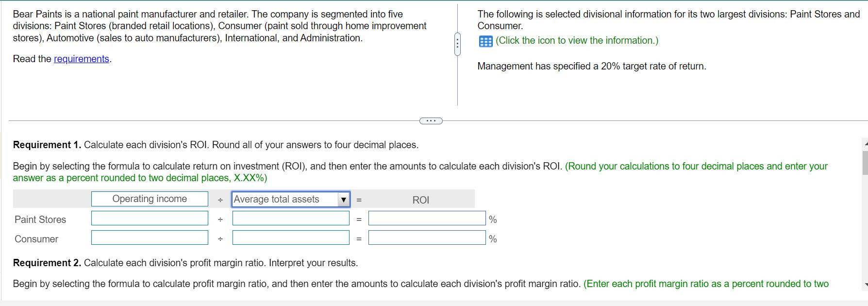Click the Consumer operating income field
This screenshot has width=868, height=306.
point(150,238)
